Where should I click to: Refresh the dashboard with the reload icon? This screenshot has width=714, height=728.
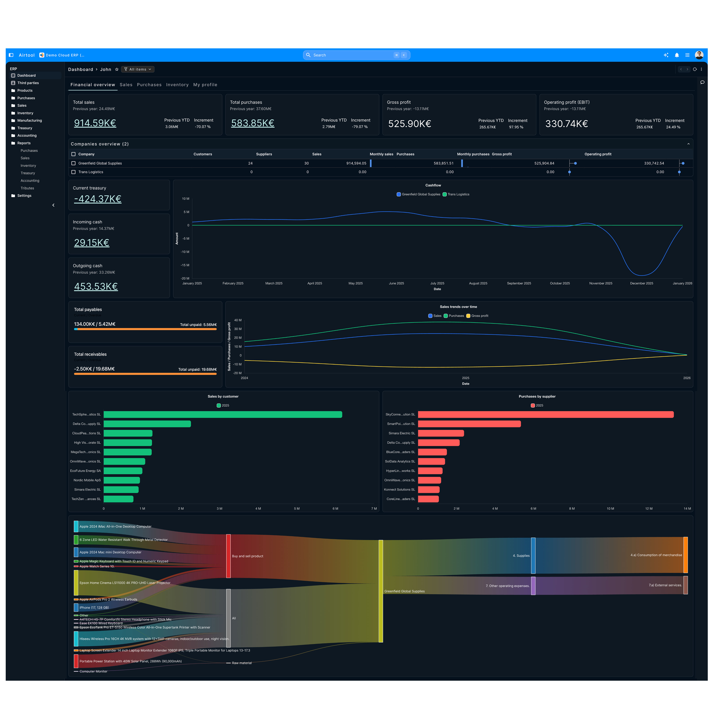pyautogui.click(x=695, y=70)
